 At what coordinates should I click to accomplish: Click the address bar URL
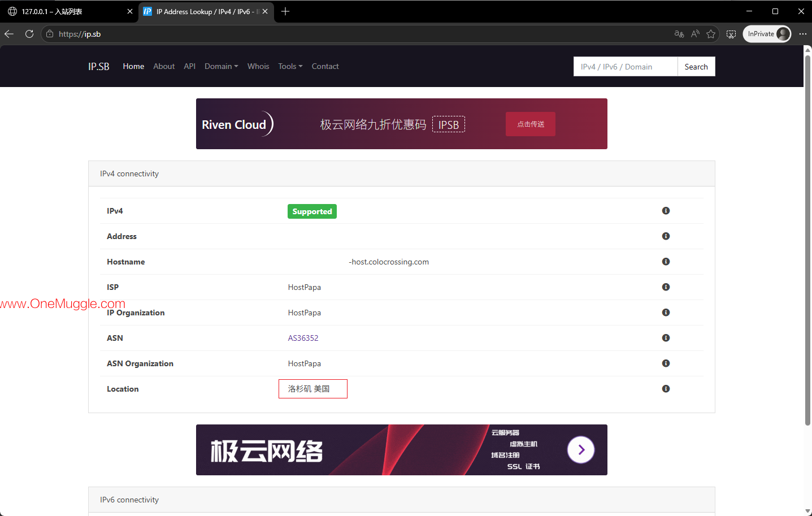80,34
